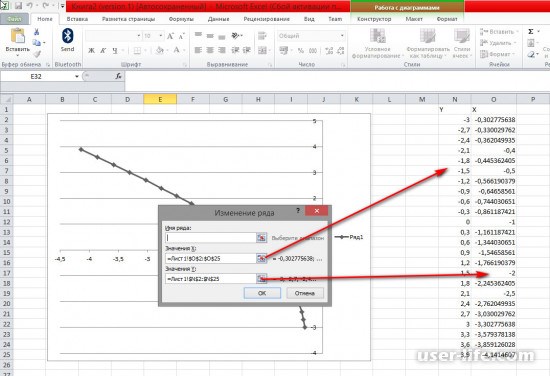The height and width of the screenshot is (376, 550).
Task: Click range selector icon for series name field
Action: coord(261,238)
